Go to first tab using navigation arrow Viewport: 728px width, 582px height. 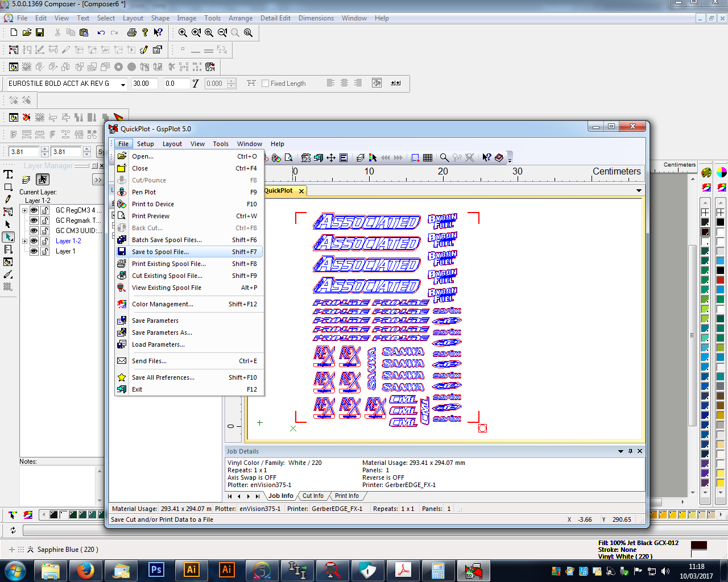[x=230, y=496]
